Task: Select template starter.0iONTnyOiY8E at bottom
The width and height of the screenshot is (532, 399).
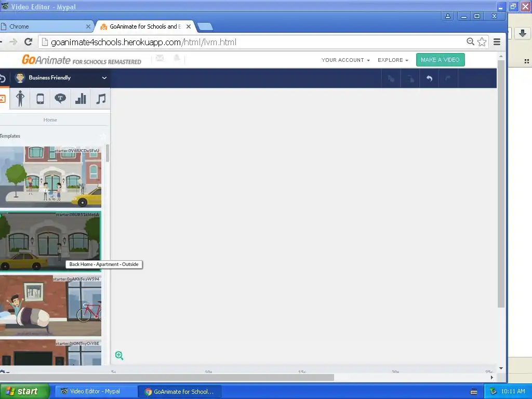Action: [50, 353]
